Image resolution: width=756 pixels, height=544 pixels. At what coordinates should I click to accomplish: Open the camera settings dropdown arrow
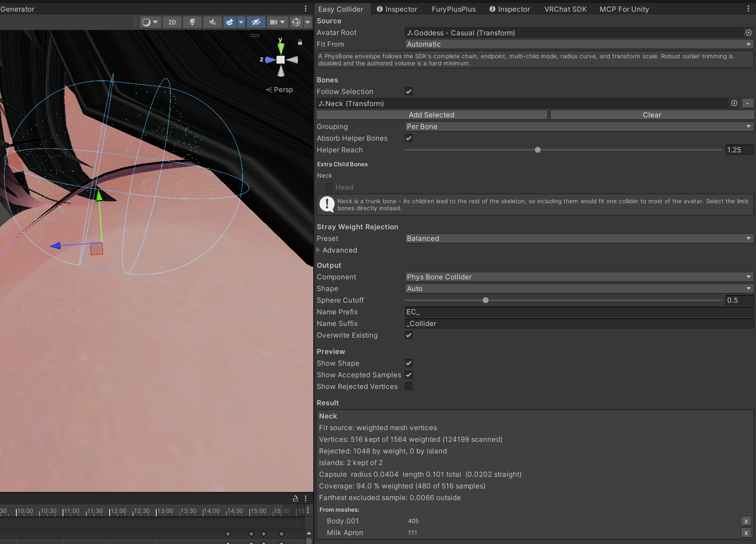[x=283, y=22]
